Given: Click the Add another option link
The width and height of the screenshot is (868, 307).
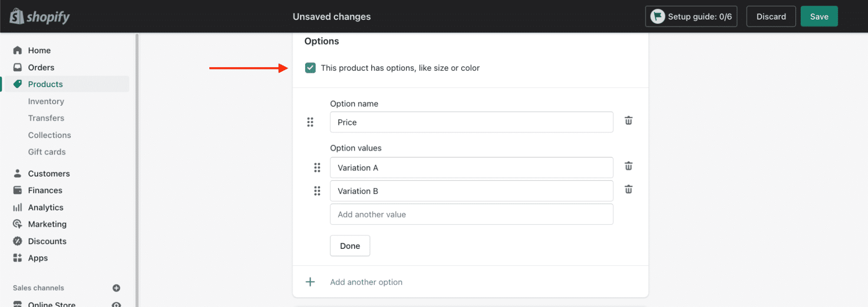Looking at the screenshot, I should pyautogui.click(x=366, y=282).
